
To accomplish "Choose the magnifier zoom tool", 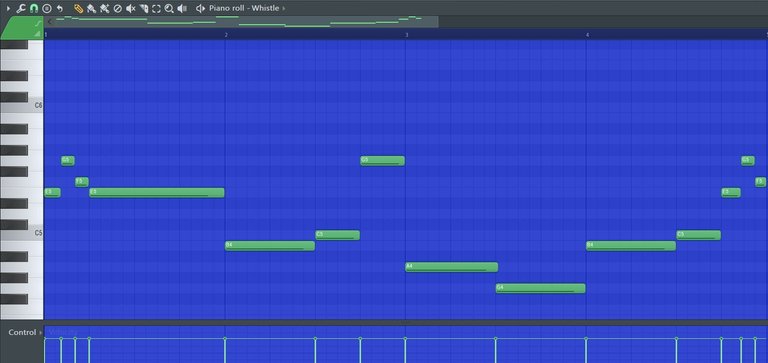I will pyautogui.click(x=169, y=8).
